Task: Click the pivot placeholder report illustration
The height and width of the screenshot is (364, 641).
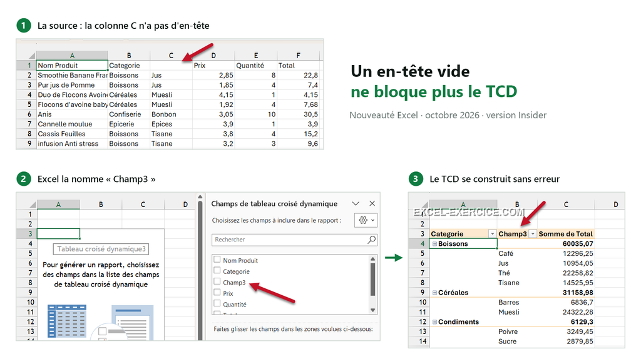Action: click(x=101, y=322)
